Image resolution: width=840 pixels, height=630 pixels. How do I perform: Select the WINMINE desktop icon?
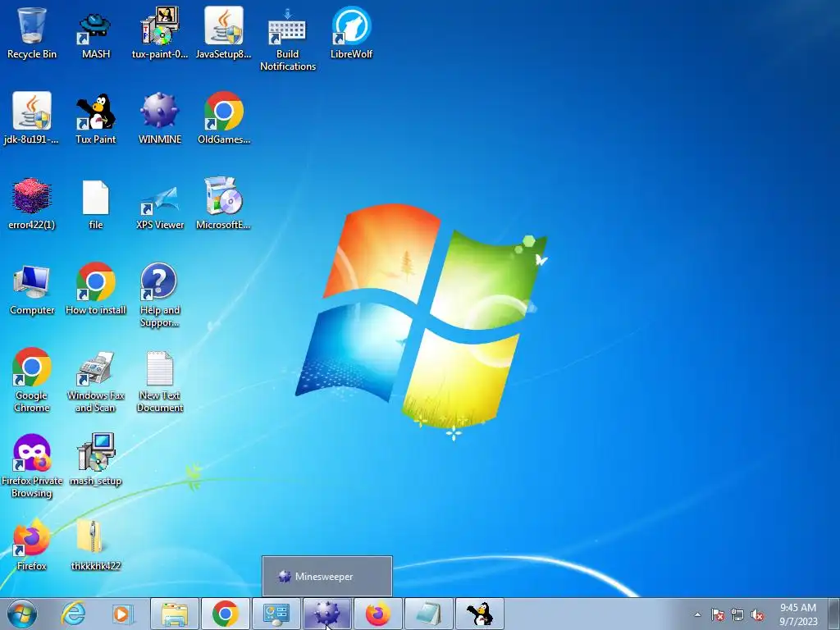160,118
